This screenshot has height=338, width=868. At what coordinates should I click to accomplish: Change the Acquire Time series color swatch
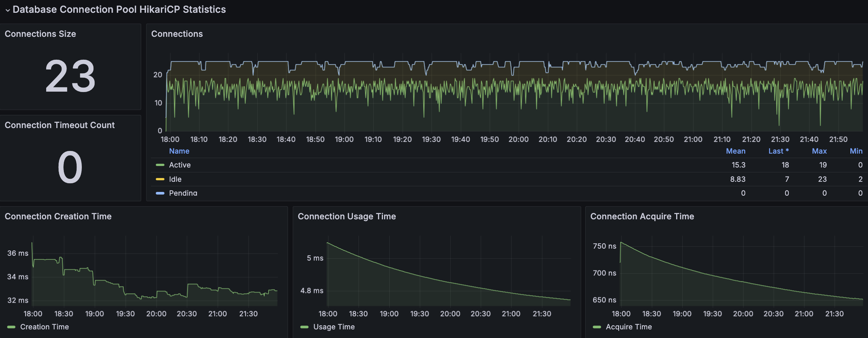597,327
